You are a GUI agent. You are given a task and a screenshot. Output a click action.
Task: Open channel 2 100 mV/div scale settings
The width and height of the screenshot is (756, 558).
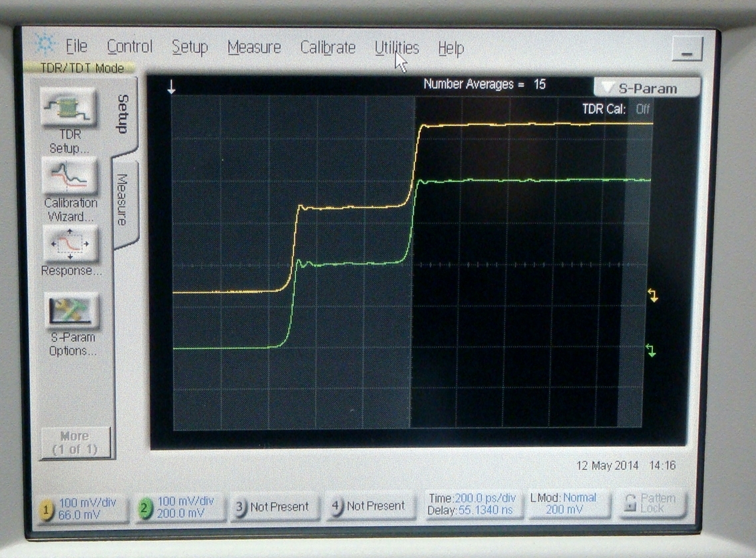[185, 501]
